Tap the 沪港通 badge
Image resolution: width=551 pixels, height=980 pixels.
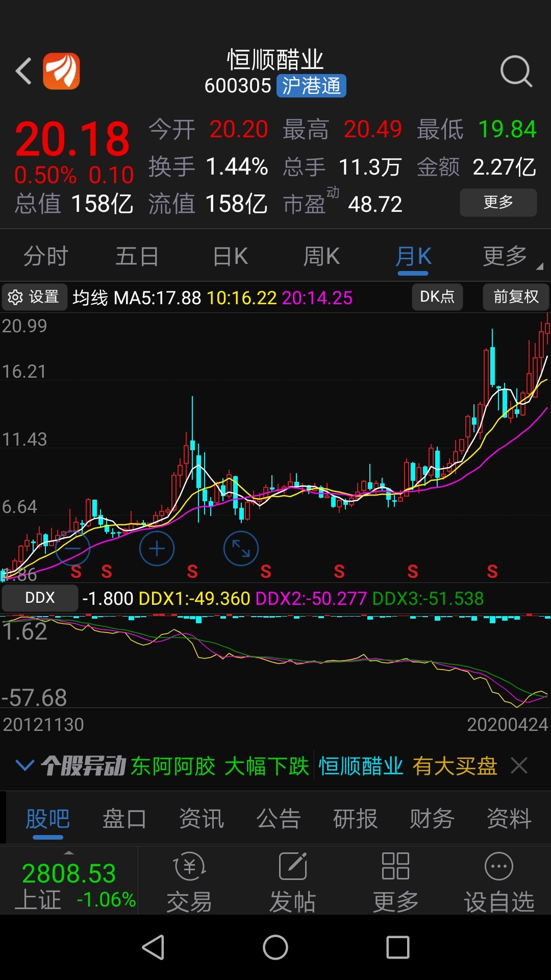click(x=311, y=86)
